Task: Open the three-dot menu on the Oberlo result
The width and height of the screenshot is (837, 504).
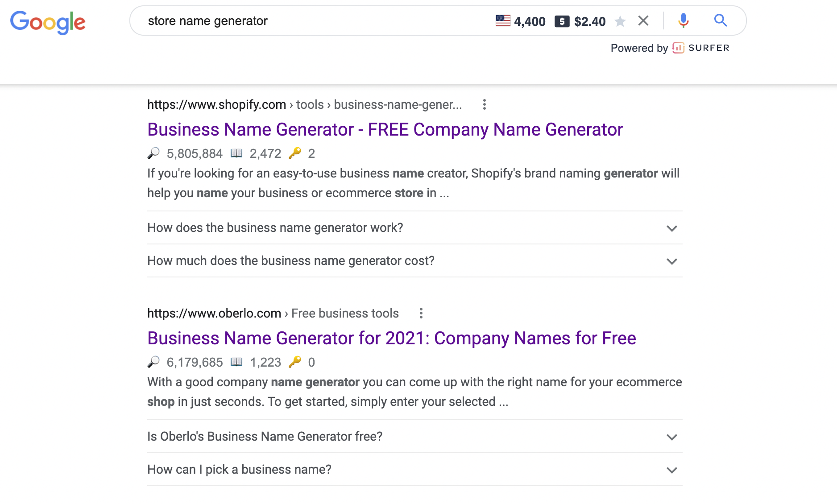Action: pyautogui.click(x=421, y=314)
